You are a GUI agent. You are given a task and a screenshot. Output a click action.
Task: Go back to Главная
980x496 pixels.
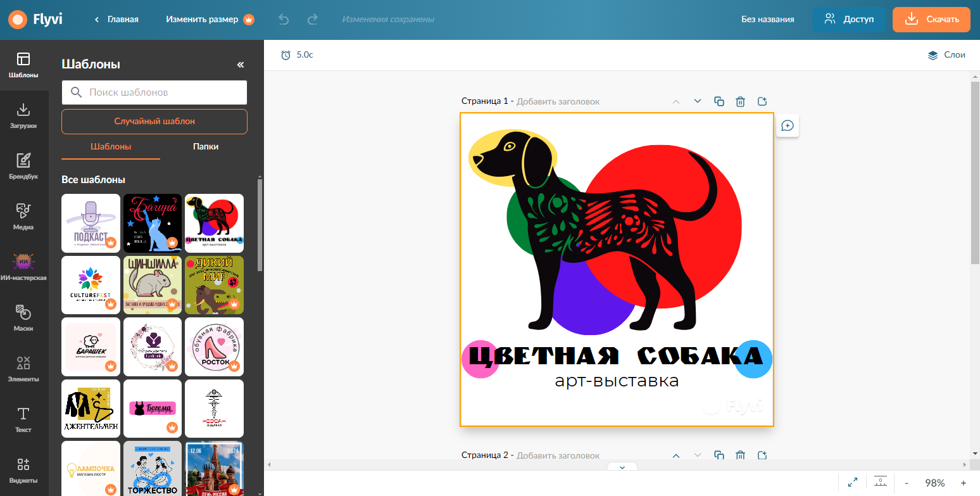point(116,20)
